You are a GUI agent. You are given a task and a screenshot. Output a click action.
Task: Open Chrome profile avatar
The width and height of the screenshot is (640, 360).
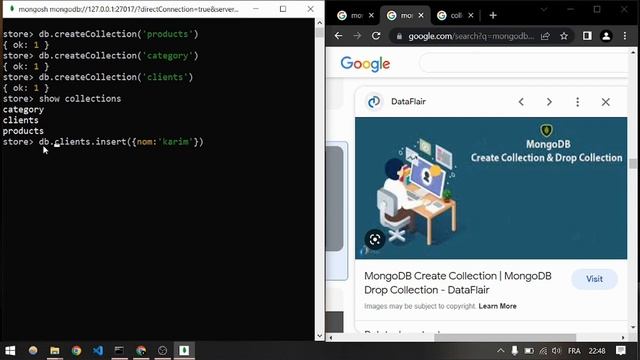(x=606, y=36)
